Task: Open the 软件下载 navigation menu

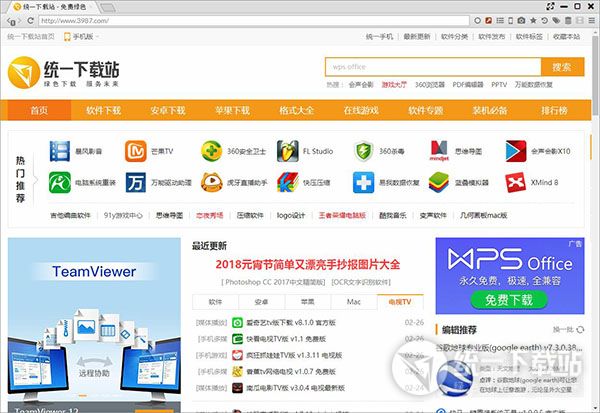Action: pos(103,110)
